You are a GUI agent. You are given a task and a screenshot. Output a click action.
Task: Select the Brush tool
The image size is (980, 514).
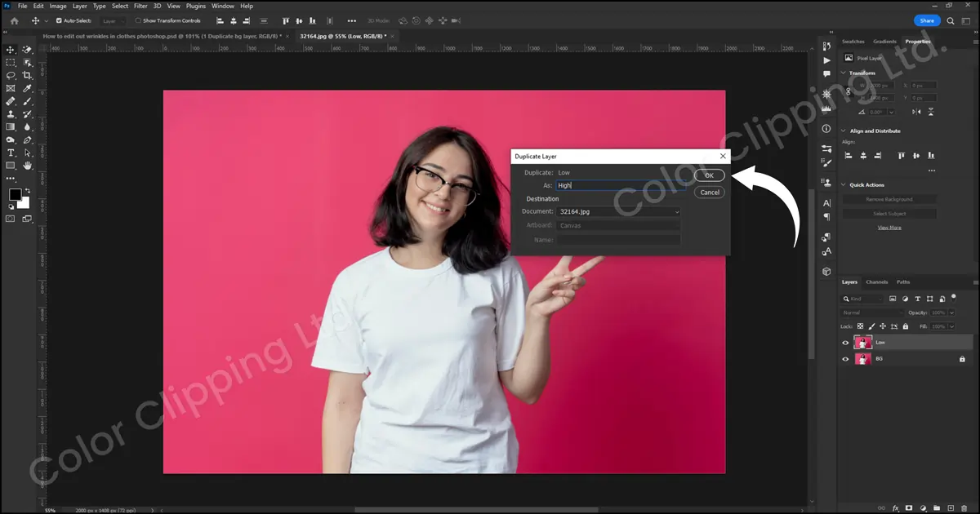tap(27, 101)
